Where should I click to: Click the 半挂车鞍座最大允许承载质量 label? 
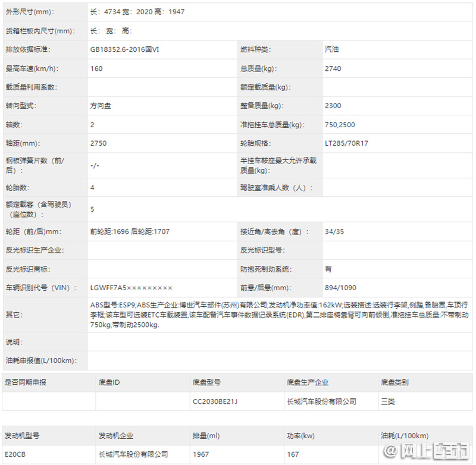tap(278, 165)
